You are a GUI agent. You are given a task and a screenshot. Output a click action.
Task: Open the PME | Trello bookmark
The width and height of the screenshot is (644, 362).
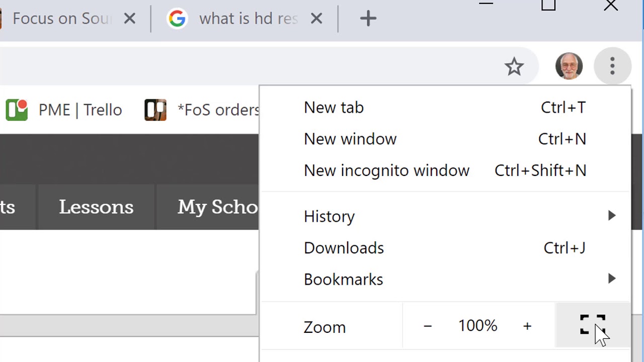coord(64,110)
